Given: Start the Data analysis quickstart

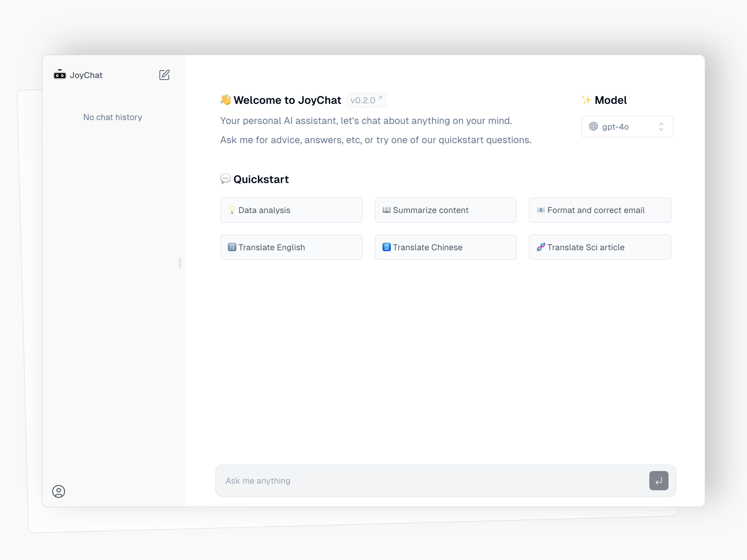Looking at the screenshot, I should point(291,210).
